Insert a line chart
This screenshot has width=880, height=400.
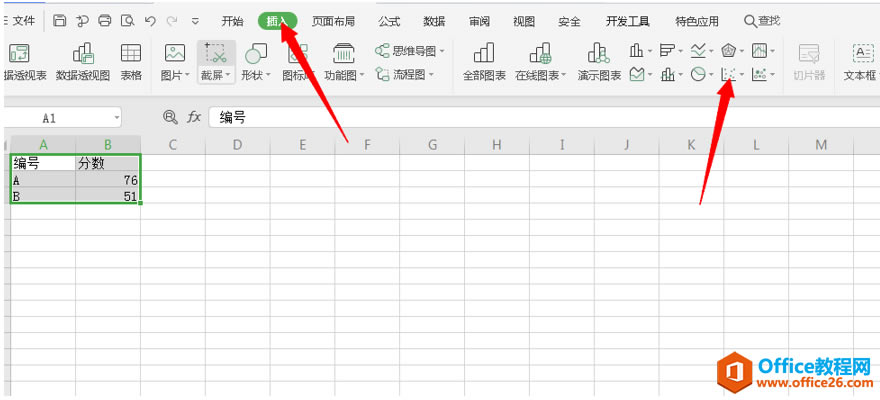698,51
